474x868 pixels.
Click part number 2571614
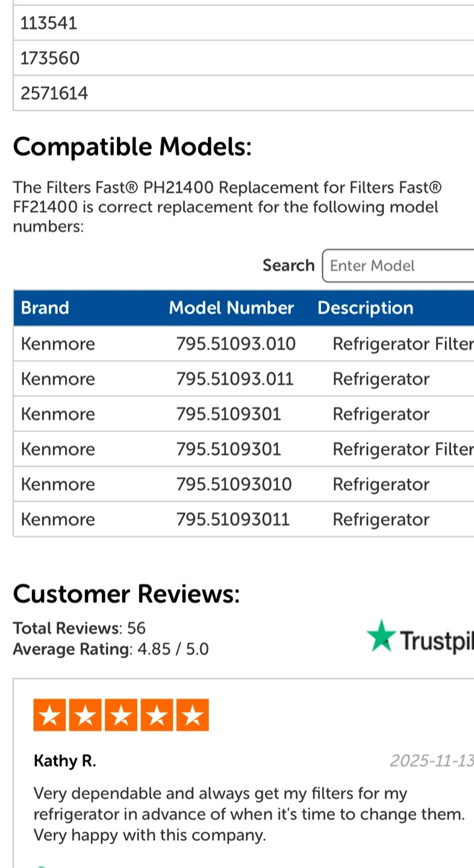[x=54, y=93]
